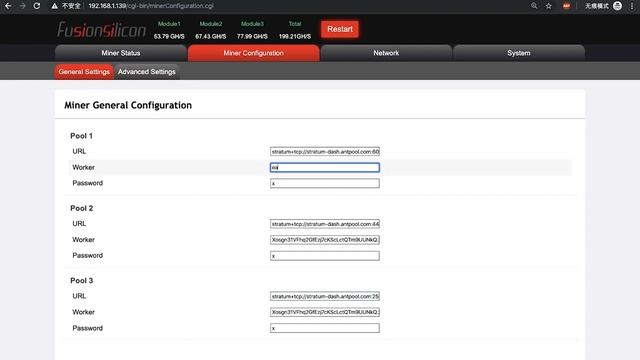Click the Pool 1 section heading
The image size is (640, 360).
click(82, 136)
